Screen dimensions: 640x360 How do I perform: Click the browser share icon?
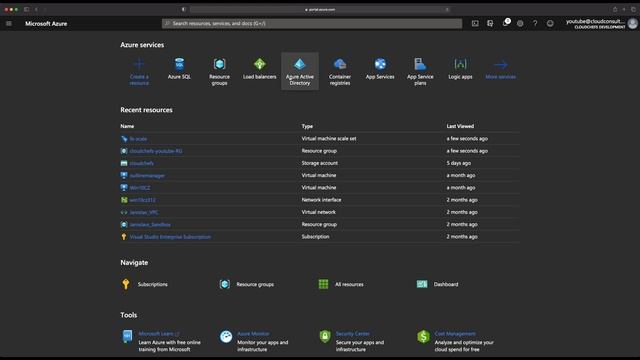[615, 9]
